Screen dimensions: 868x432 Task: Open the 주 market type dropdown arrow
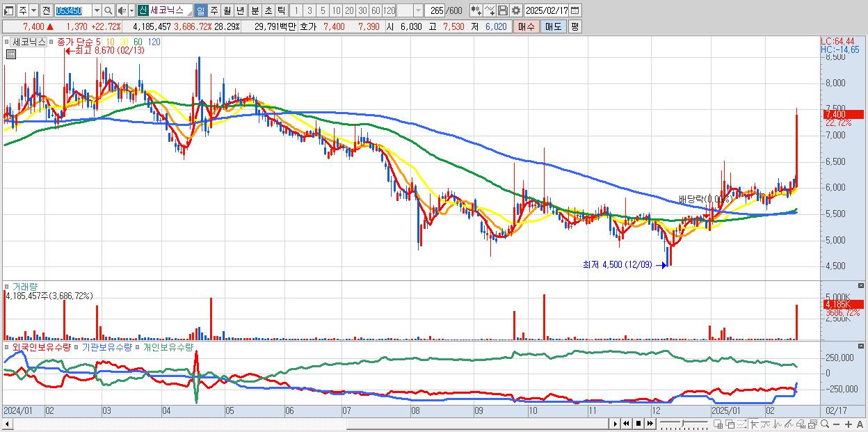click(x=33, y=10)
